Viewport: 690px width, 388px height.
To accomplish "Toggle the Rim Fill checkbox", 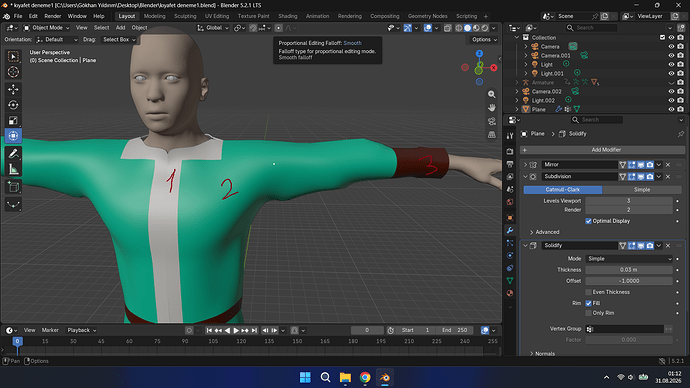I will [x=588, y=303].
